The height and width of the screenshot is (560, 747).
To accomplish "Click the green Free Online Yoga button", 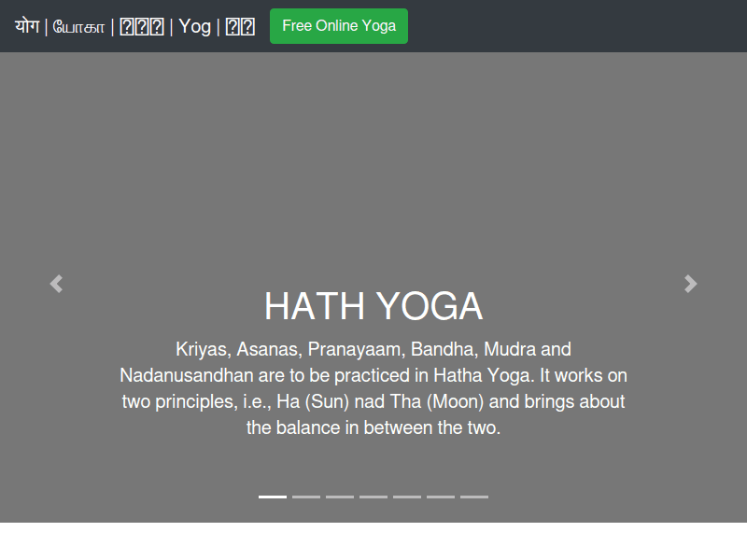I will (338, 26).
